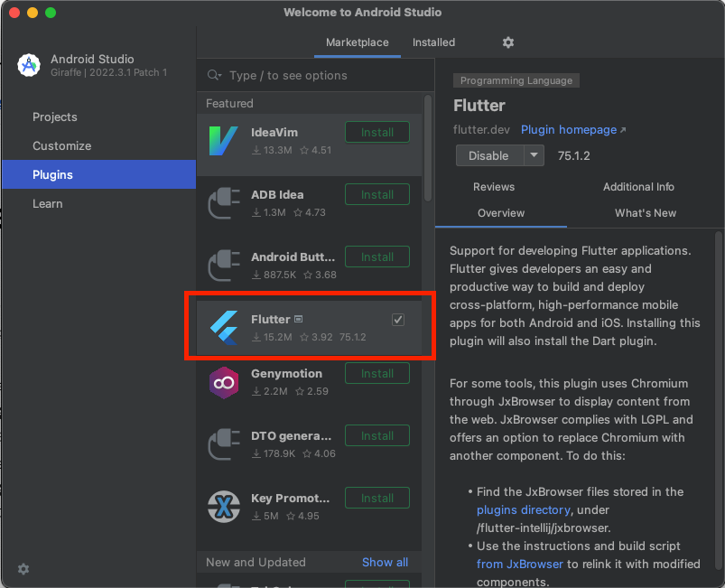Screen dimensions: 725x588
Task: Click Show all for New and Updated
Action: (385, 562)
